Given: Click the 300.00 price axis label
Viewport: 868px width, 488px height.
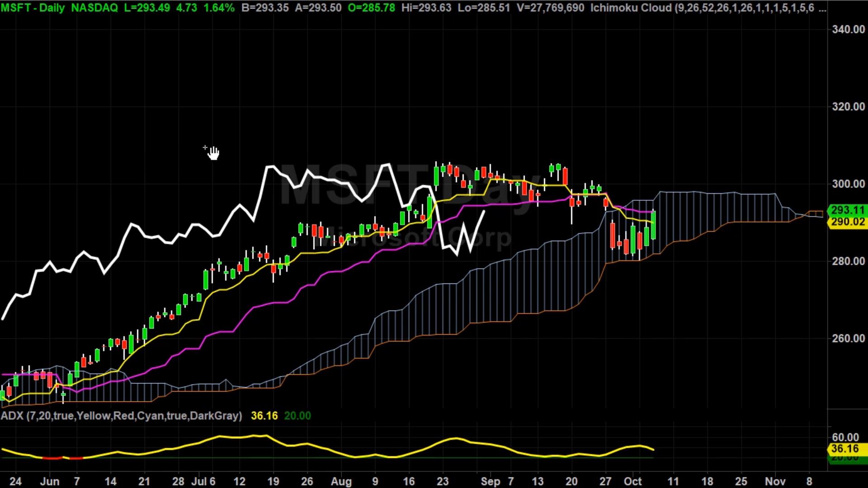Looking at the screenshot, I should click(849, 184).
